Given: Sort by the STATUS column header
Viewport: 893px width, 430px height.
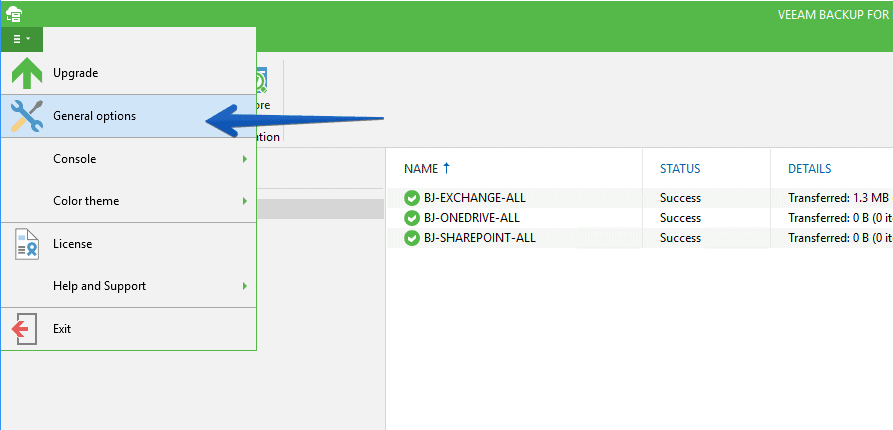Looking at the screenshot, I should coord(680,169).
